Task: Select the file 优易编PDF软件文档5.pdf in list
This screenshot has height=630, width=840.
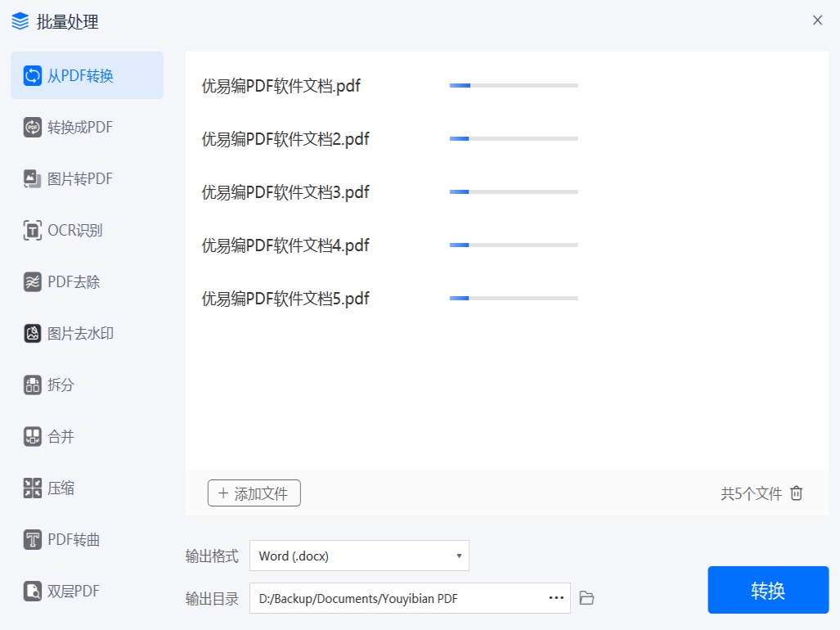Action: [285, 299]
